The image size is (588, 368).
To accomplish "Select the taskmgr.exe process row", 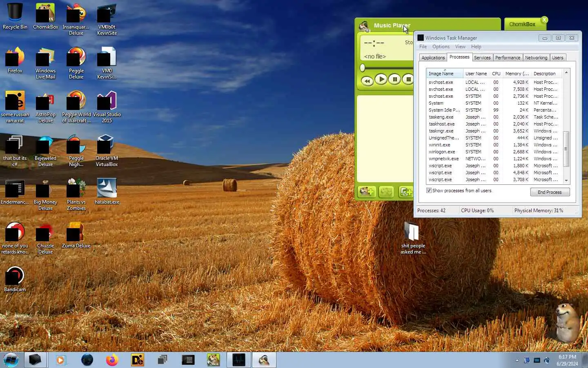I will pos(494,131).
